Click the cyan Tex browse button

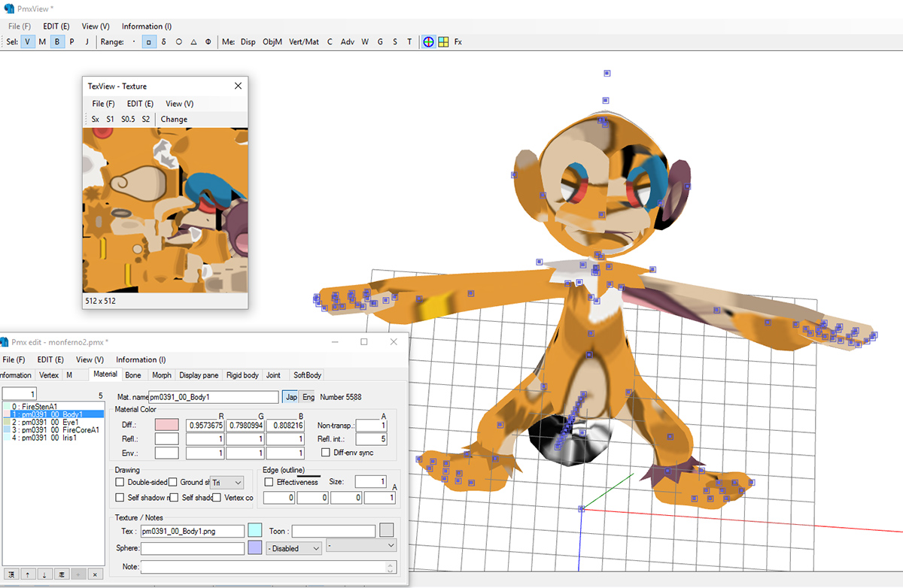[255, 531]
